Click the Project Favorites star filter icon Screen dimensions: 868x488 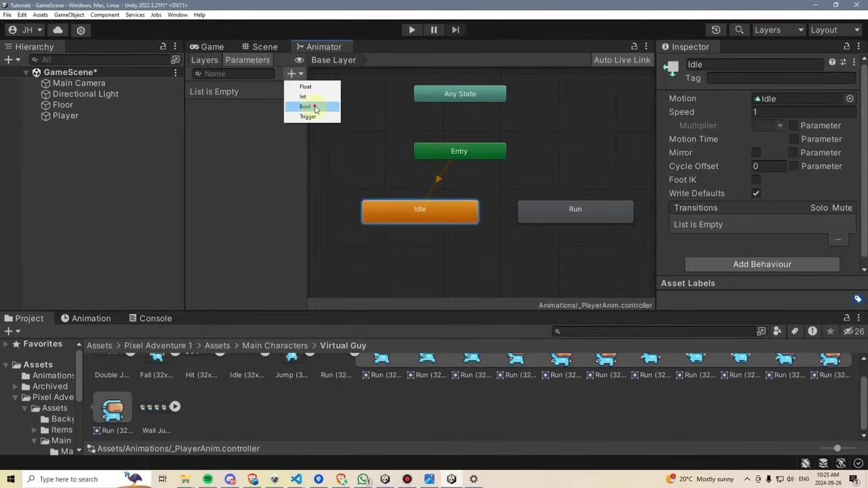831,331
